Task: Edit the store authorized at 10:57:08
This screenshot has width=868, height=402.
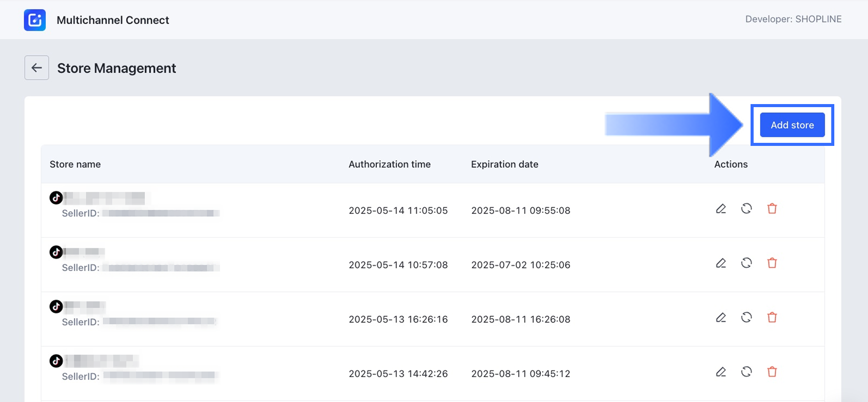Action: coord(720,263)
